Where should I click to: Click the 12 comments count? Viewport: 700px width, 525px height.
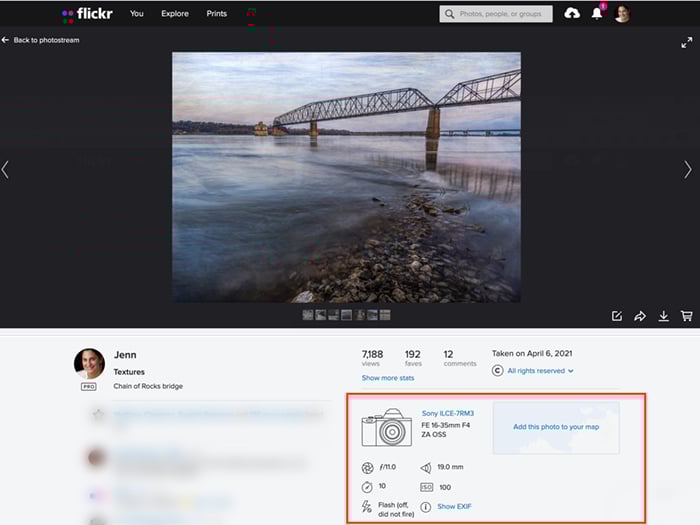click(x=448, y=354)
